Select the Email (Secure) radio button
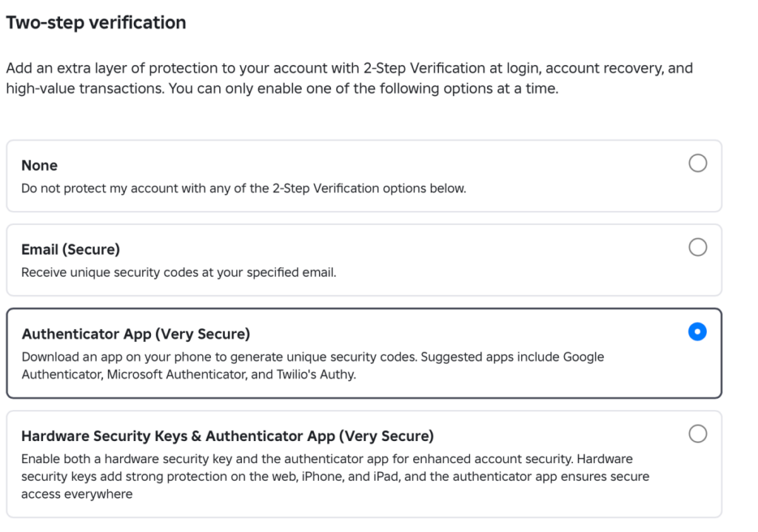This screenshot has width=758, height=532. coord(697,247)
